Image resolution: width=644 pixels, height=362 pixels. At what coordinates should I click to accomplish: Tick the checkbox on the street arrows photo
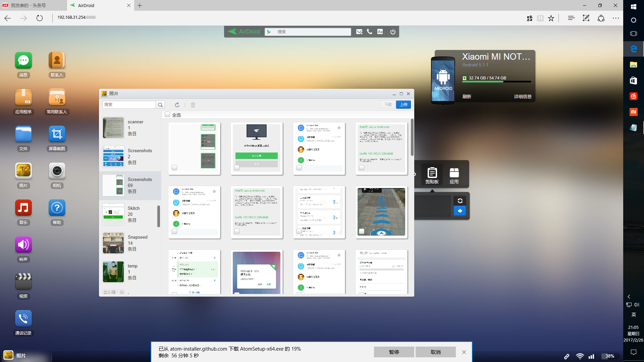[x=362, y=231]
